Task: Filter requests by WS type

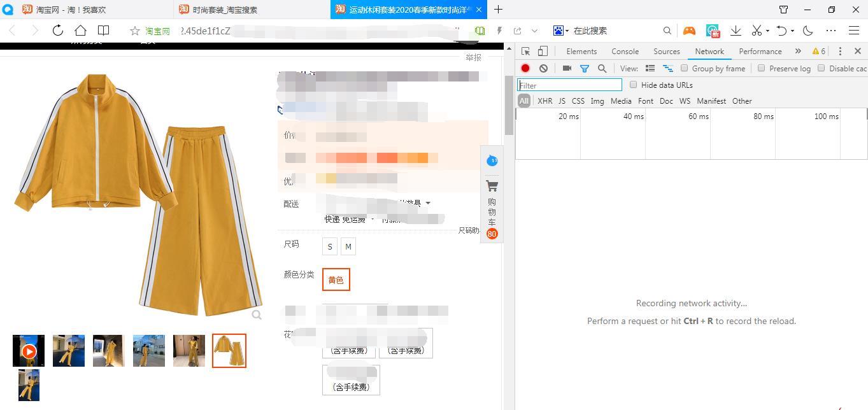Action: (685, 101)
